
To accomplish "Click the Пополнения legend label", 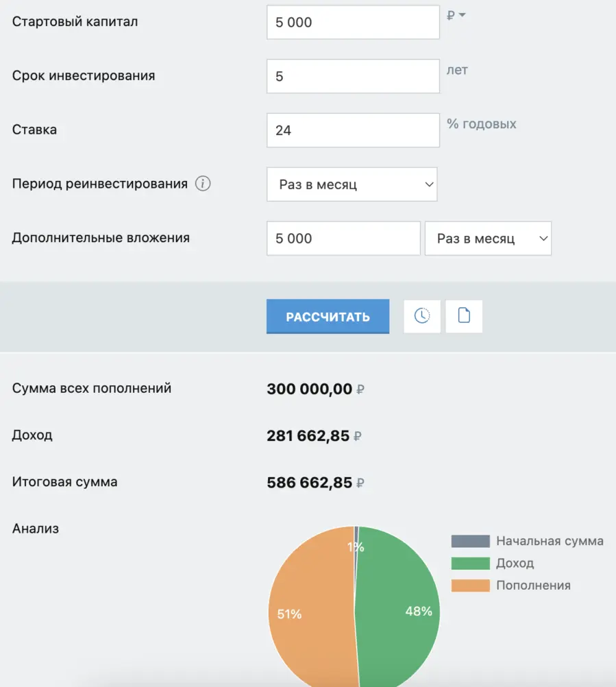I will coord(533,586).
